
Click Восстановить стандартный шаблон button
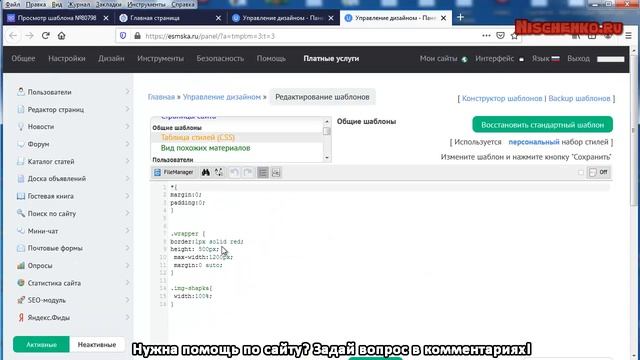(x=542, y=124)
